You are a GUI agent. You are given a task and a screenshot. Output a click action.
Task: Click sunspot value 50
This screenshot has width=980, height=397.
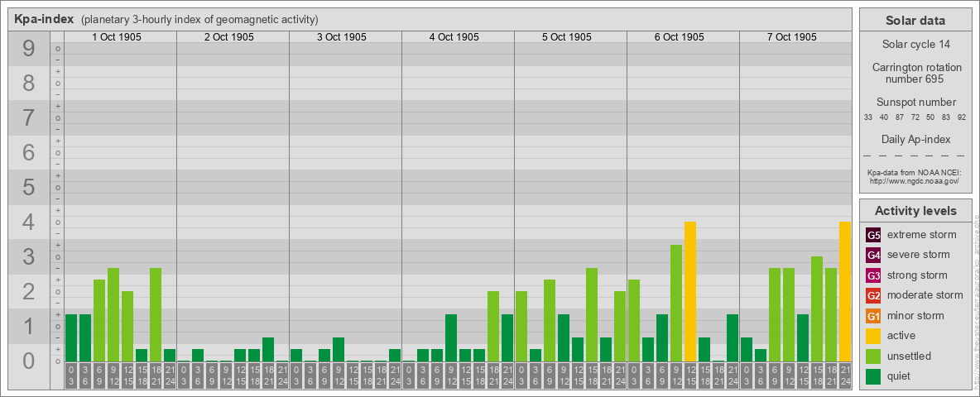coord(930,117)
